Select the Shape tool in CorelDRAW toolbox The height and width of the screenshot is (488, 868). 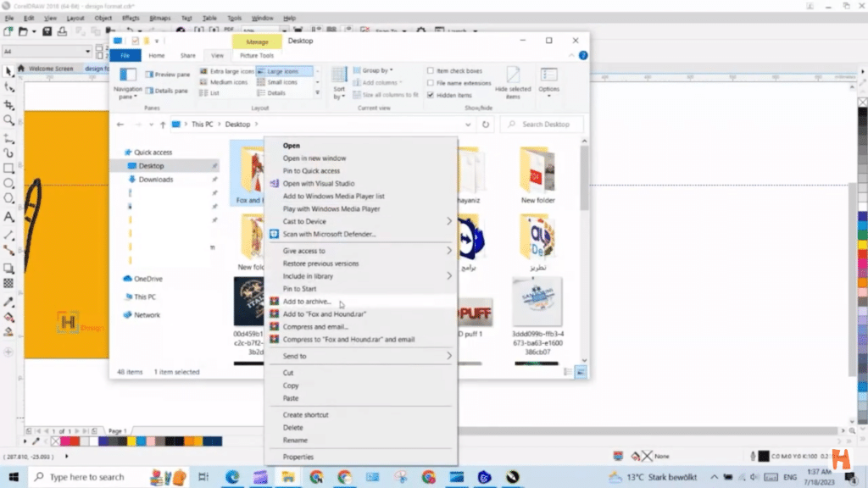pos(8,87)
